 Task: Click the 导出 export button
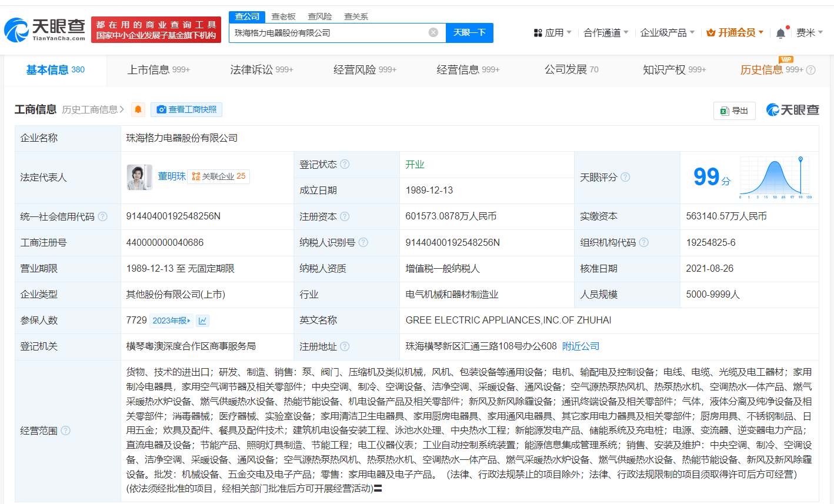(x=735, y=111)
